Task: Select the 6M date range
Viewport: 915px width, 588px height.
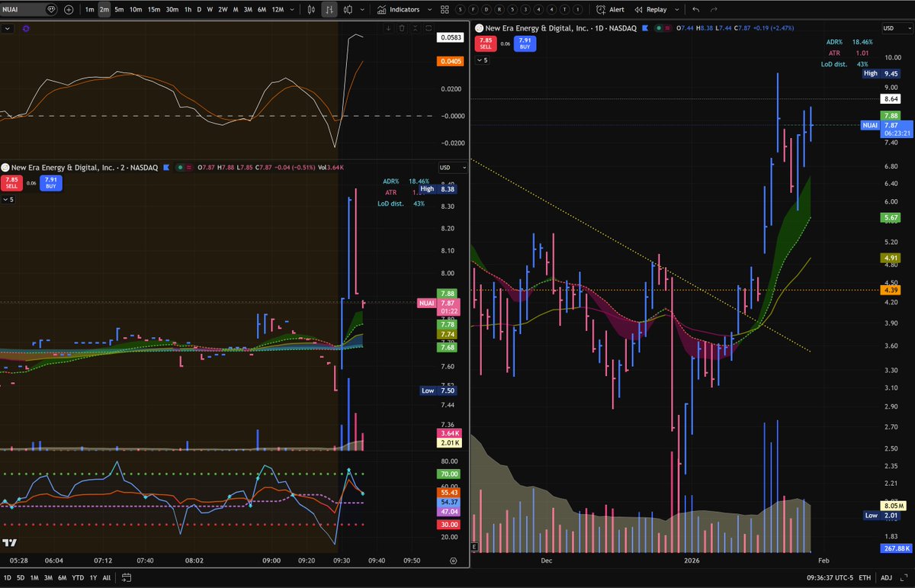Action: 62,577
